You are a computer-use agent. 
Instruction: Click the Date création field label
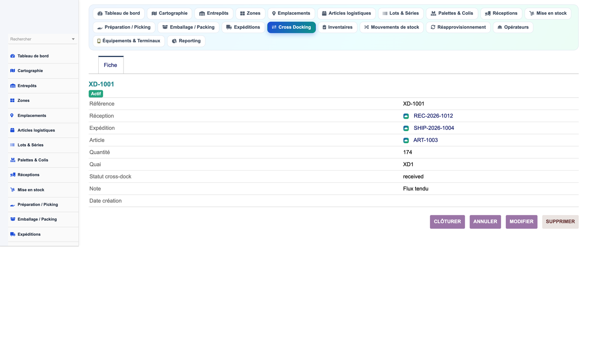point(106,201)
